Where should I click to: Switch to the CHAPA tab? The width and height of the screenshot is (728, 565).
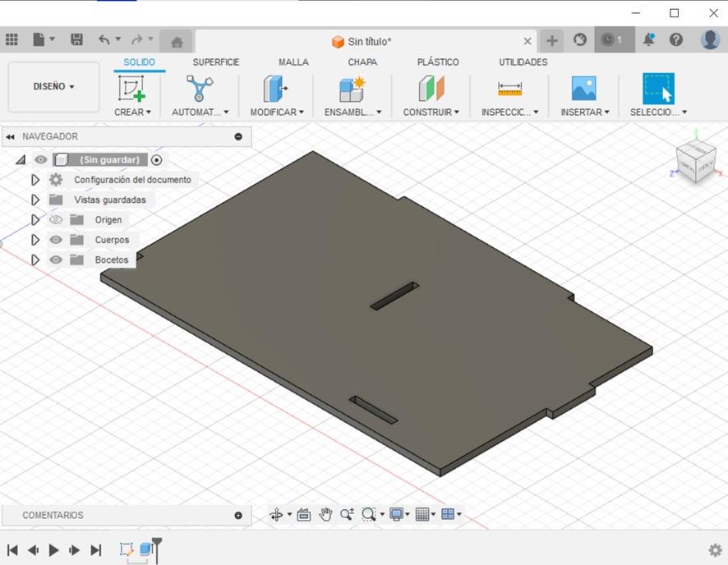(x=362, y=62)
